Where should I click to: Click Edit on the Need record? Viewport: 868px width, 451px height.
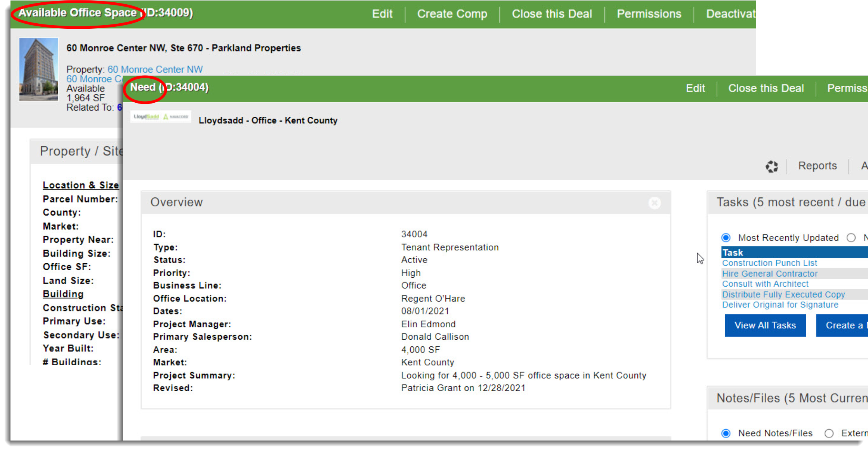click(695, 88)
